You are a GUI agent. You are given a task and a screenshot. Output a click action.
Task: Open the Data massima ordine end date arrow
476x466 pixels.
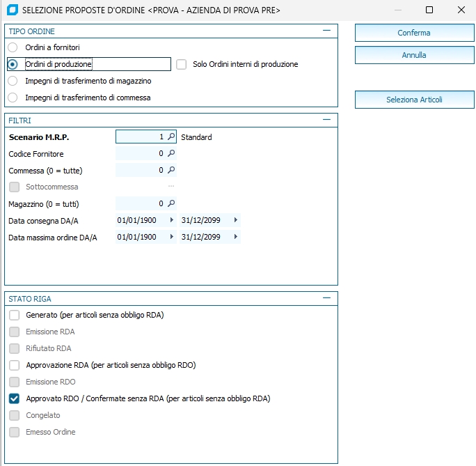click(x=235, y=237)
